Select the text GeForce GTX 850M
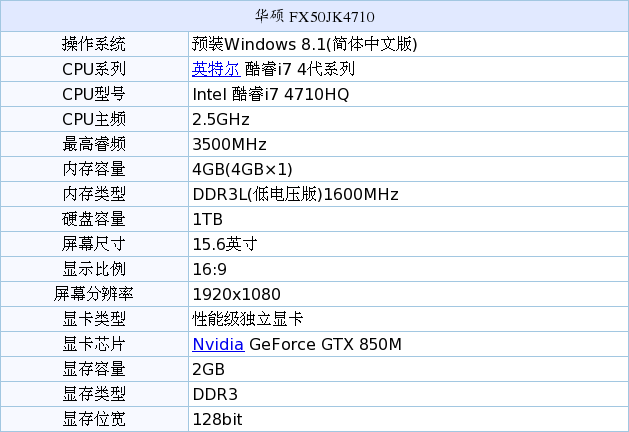 [x=325, y=345]
